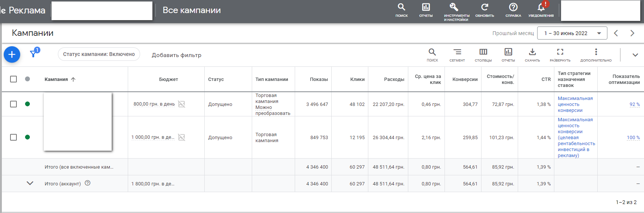Click the Скачать download icon
Viewport: 644px width, 213px height.
pyautogui.click(x=532, y=52)
